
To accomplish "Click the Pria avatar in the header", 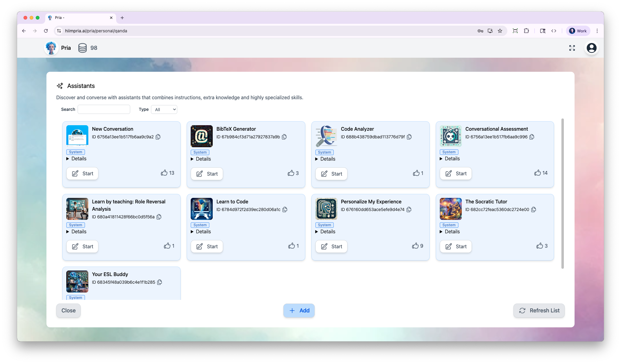I will tap(51, 48).
